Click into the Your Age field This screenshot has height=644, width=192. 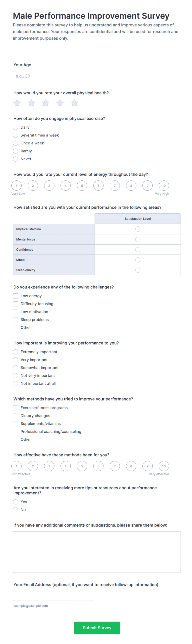(53, 76)
